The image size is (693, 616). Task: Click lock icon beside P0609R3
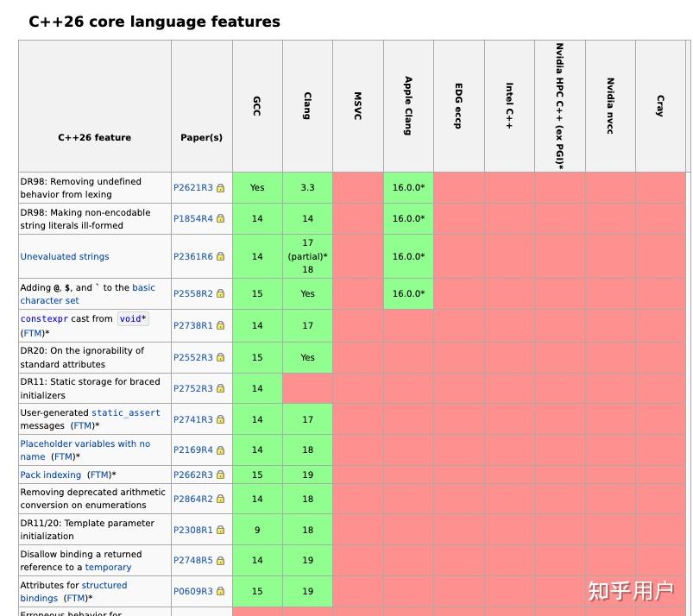click(220, 591)
